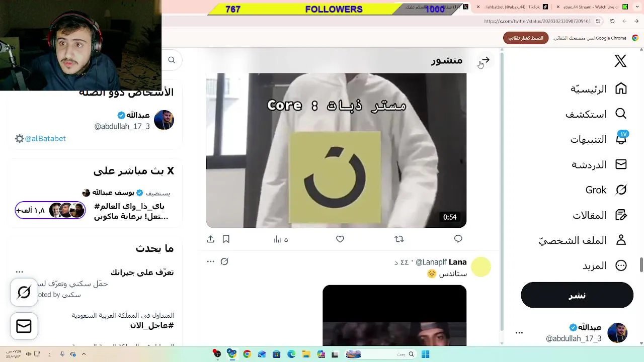Viewport: 644px width, 362px height.
Task: Open Home (الرئيسيّة) in the sidebar
Action: [x=599, y=89]
